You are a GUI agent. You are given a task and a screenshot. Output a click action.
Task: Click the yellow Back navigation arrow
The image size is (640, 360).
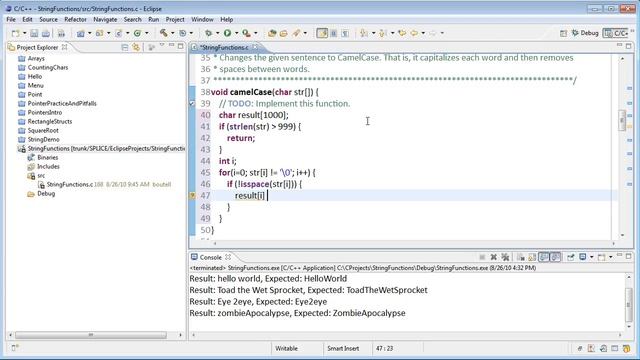point(414,33)
